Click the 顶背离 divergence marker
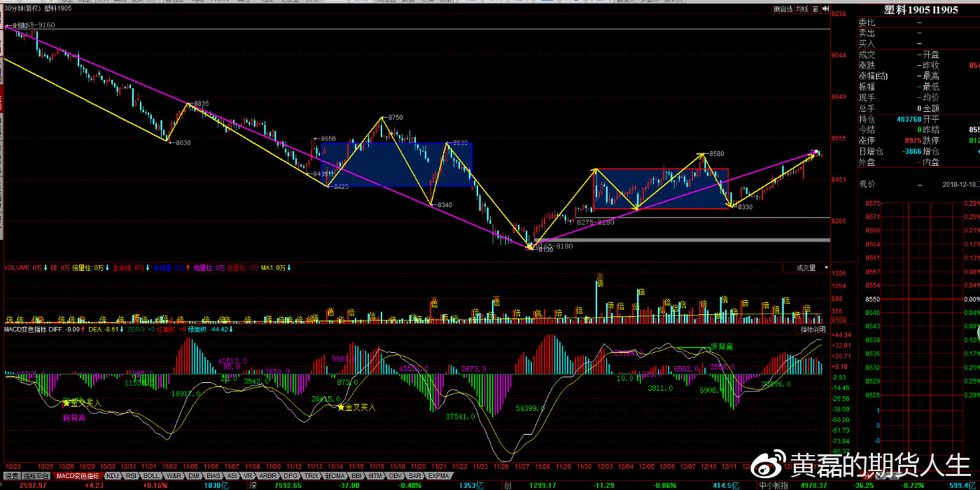This screenshot has height=490, width=980. 722,346
